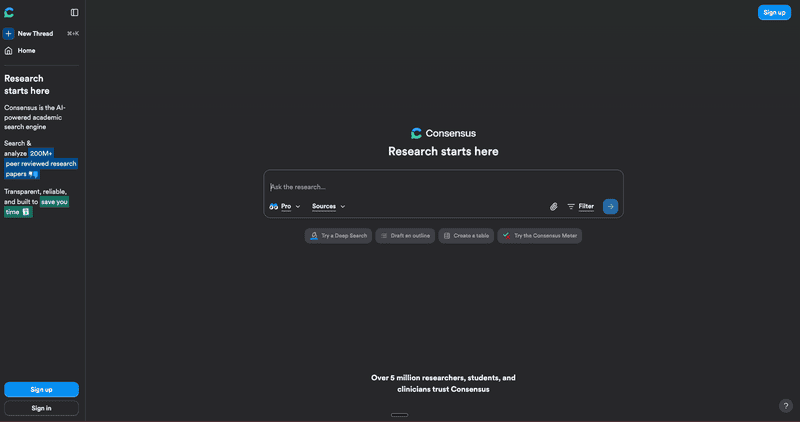Click the 200M+ highlighted text
The image size is (800, 422).
[x=41, y=153]
